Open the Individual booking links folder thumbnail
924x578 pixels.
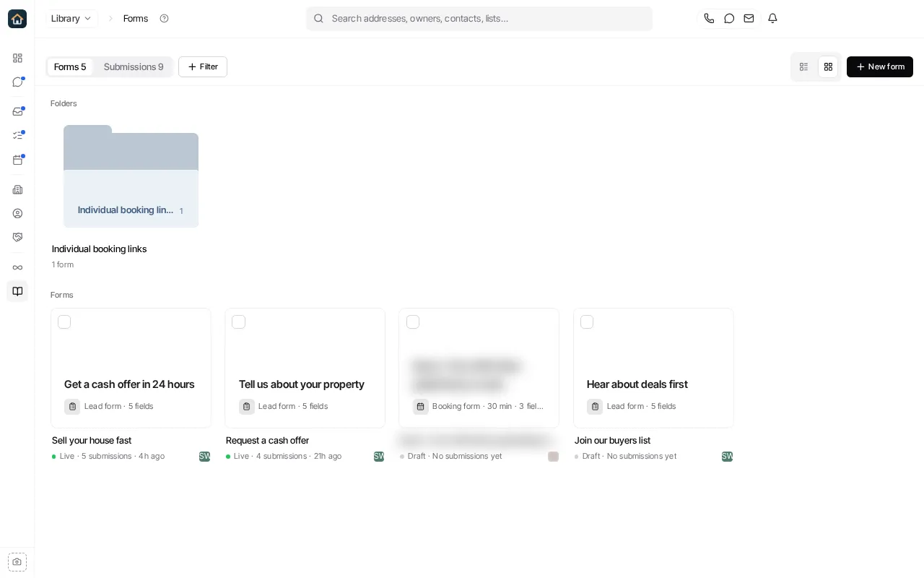[131, 176]
